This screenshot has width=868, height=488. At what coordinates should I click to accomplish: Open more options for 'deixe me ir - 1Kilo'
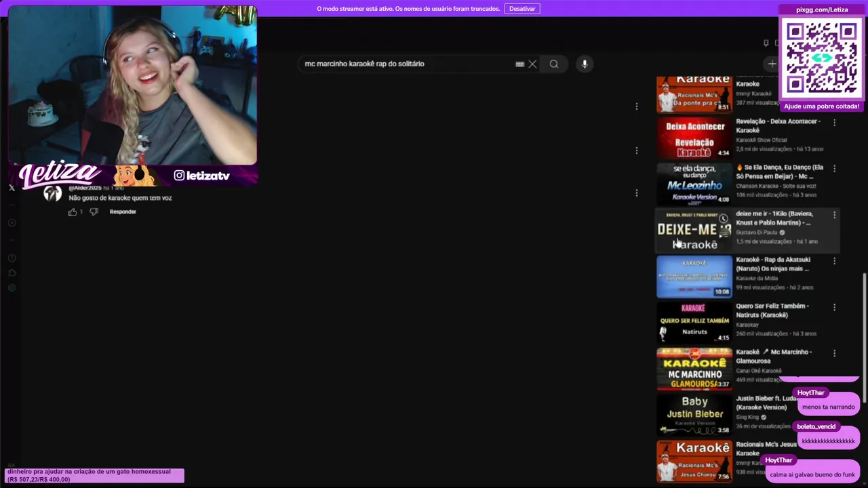(x=834, y=215)
